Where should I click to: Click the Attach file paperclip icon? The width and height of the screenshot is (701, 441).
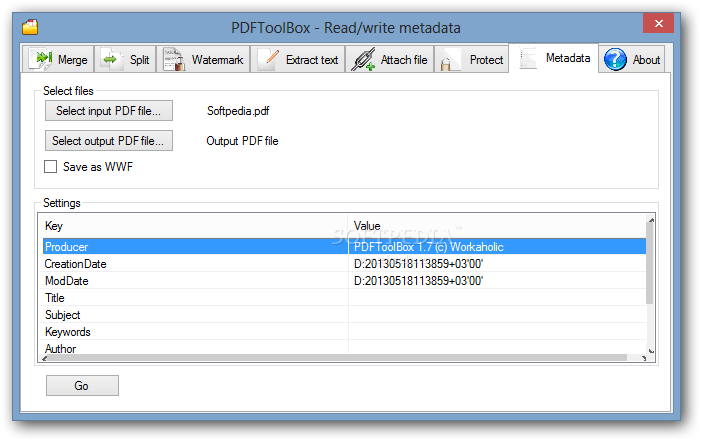coord(363,59)
